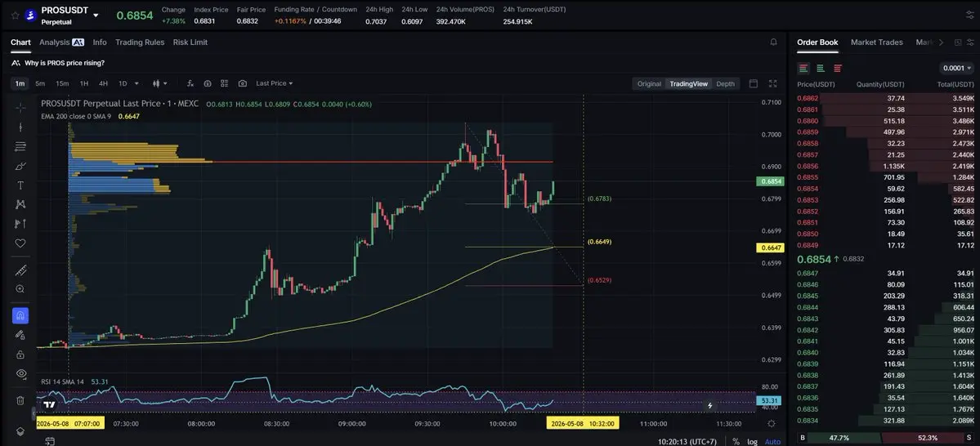Expand more timeframes dropdown after 1D
Screen dimensions: 980x446
coord(136,83)
